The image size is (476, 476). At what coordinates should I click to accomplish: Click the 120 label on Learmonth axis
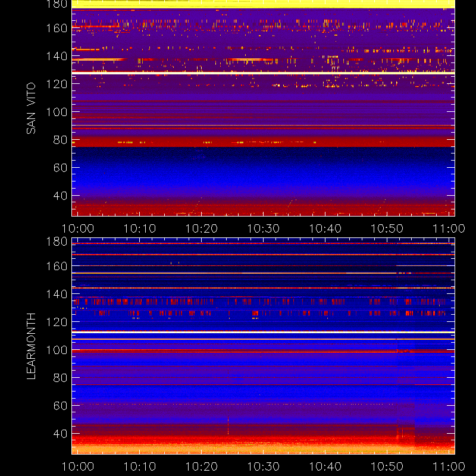coord(57,322)
